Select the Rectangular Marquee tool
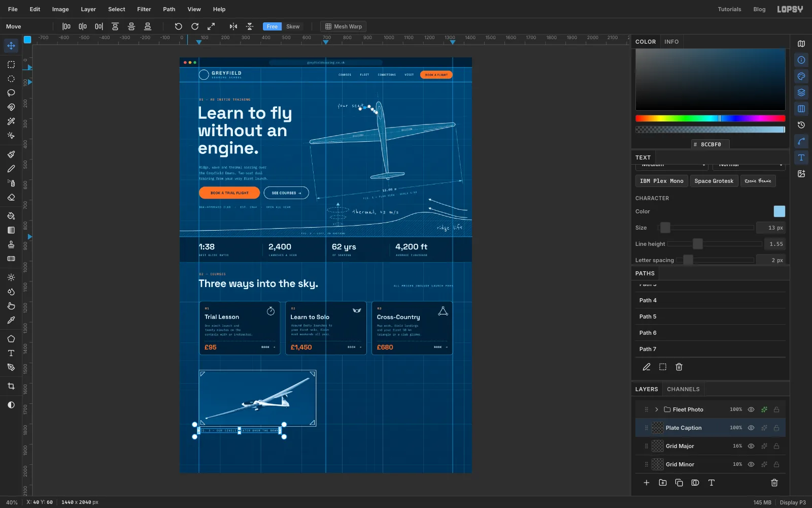 (11, 65)
